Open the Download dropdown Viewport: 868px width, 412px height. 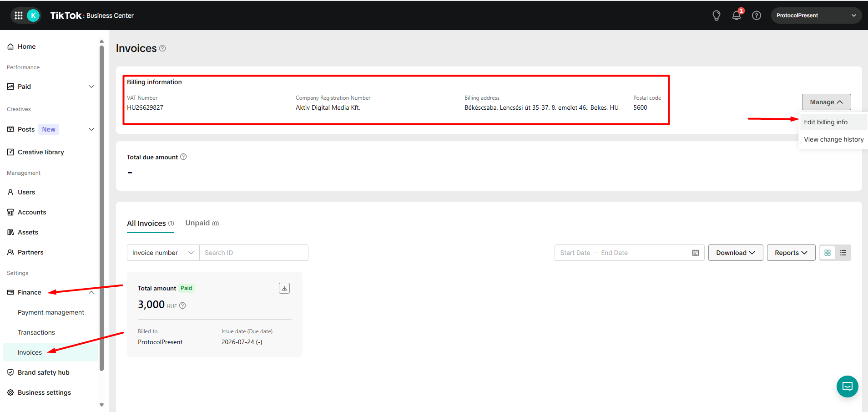point(736,253)
